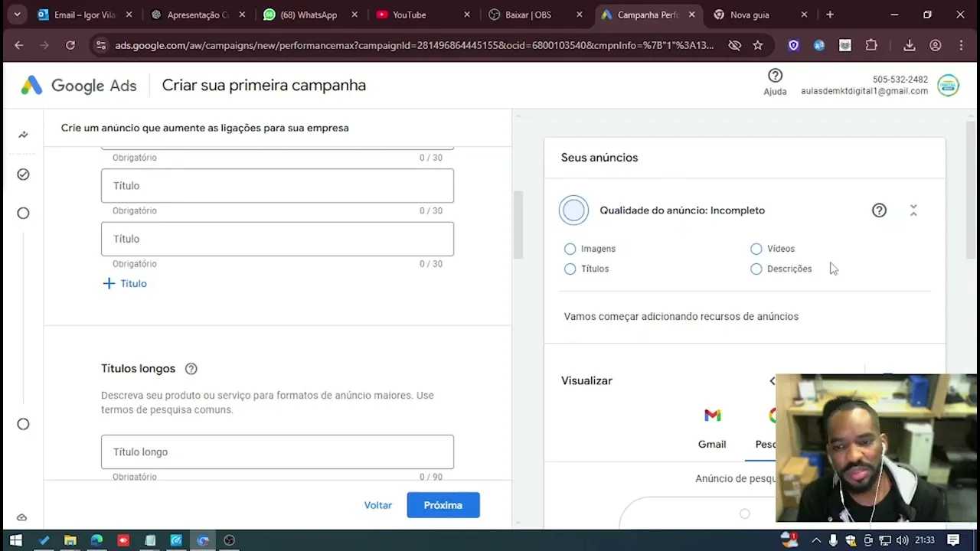Switch to the Nova guia tab
The width and height of the screenshot is (980, 551).
coord(760,15)
